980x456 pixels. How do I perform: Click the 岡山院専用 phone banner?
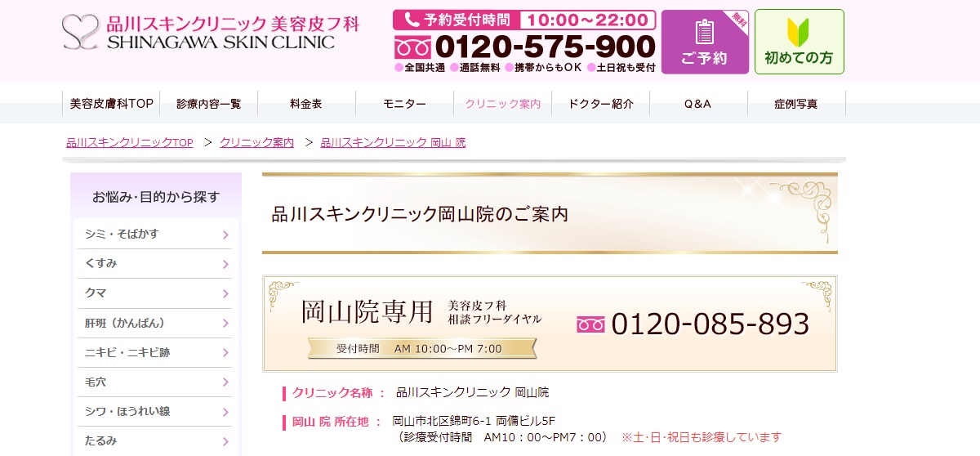pos(550,324)
